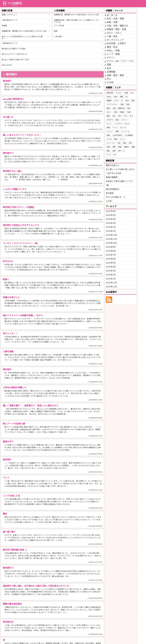Select the 社内恋愛・上司部下 genre
Screen dimensions: 146x644
point(116,43)
